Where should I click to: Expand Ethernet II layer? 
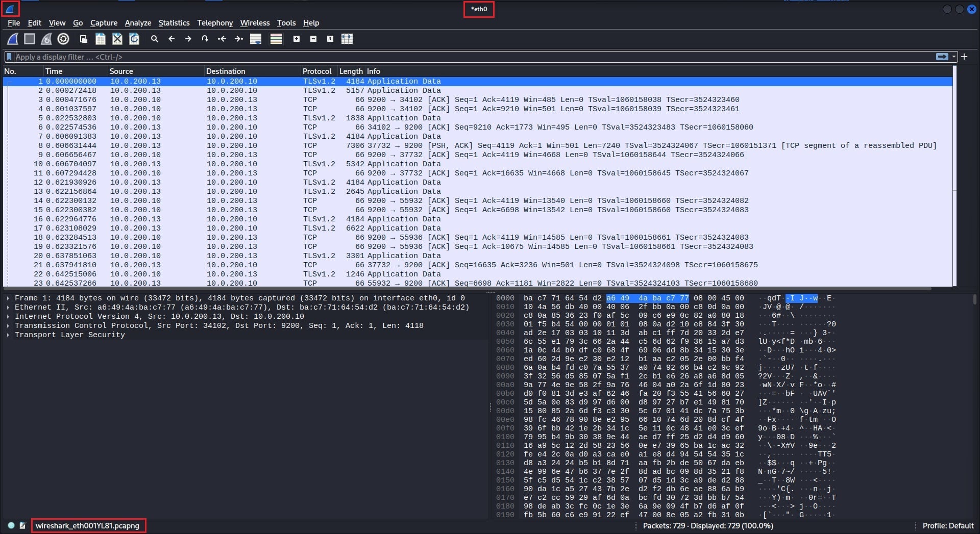coord(8,307)
